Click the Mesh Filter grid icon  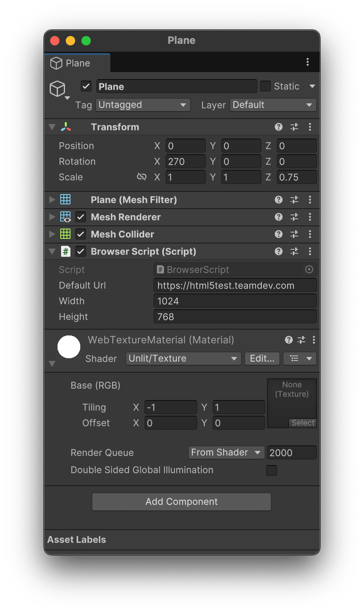(x=66, y=199)
